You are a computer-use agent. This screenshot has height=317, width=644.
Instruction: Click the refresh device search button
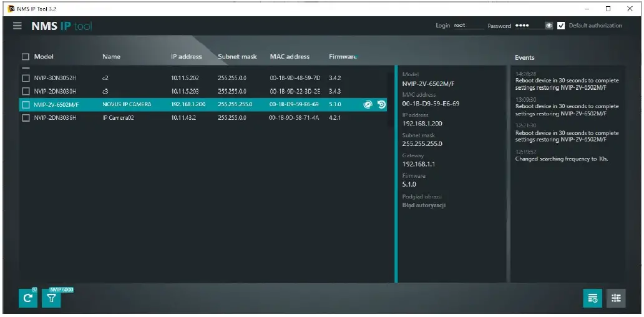coord(28,298)
